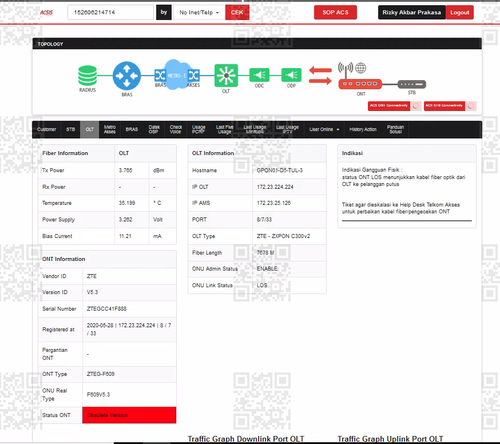500x444 pixels.
Task: Click the Traffic Graph Downlink Port OLT heading
Action: point(246,439)
